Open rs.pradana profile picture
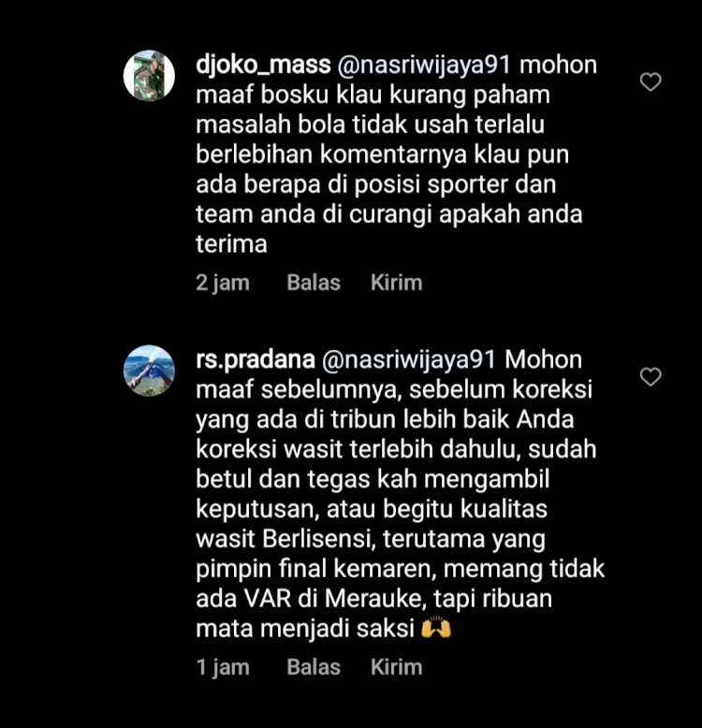This screenshot has height=728, width=702. pyautogui.click(x=149, y=371)
